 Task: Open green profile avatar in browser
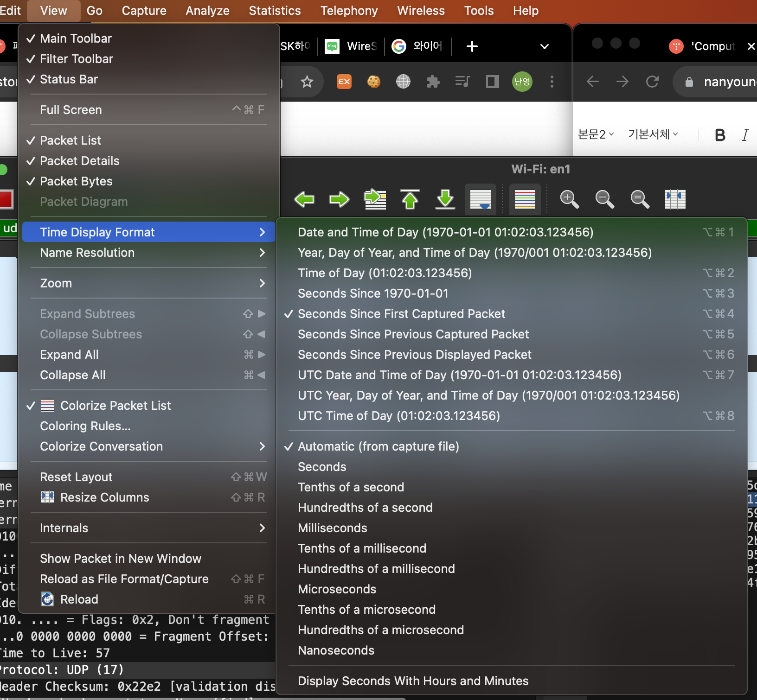(x=522, y=82)
